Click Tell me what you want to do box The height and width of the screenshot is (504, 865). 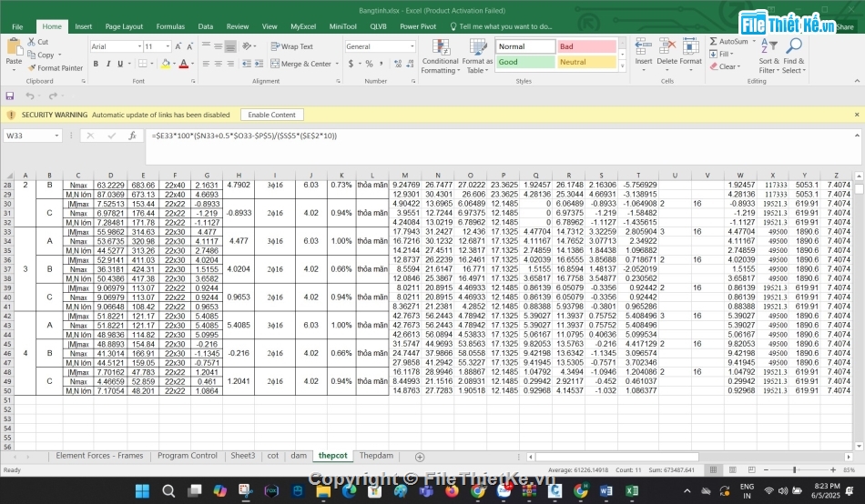(x=501, y=26)
